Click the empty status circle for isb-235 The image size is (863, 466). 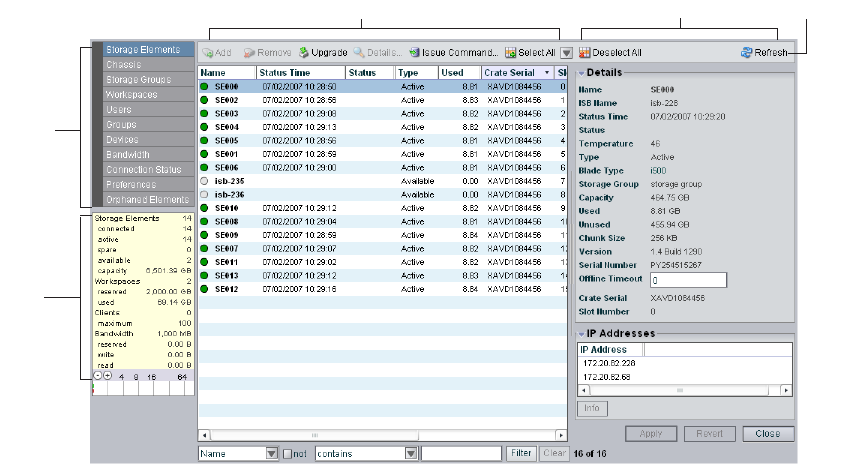(x=205, y=181)
